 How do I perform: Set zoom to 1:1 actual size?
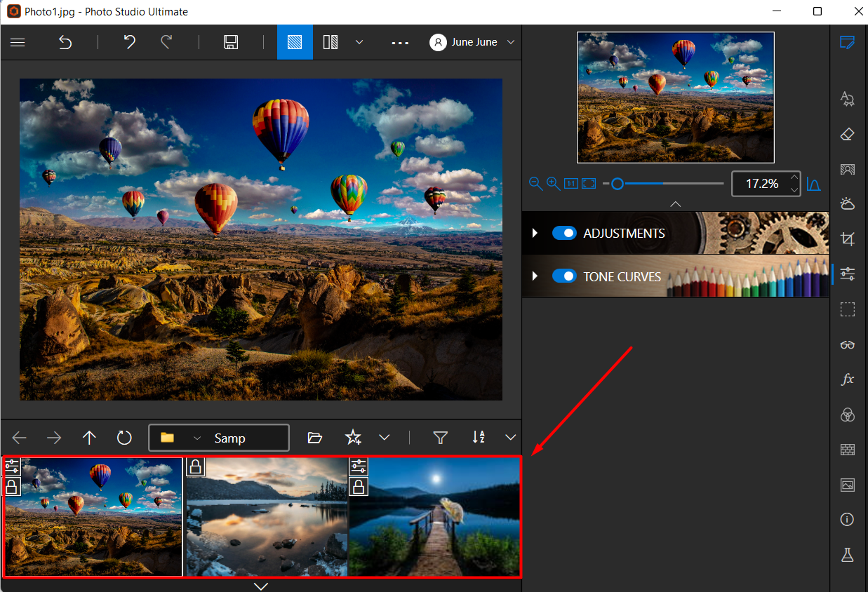pyautogui.click(x=570, y=184)
